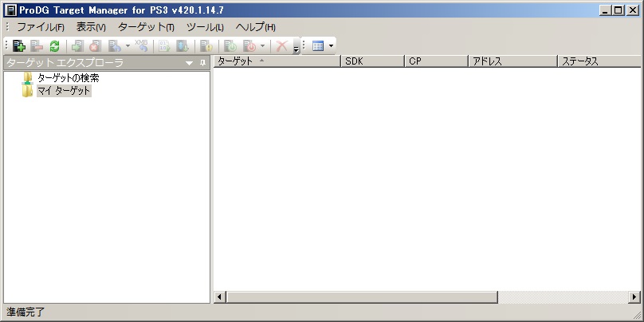Click the red X delete icon
The image size is (644, 322).
(x=282, y=45)
